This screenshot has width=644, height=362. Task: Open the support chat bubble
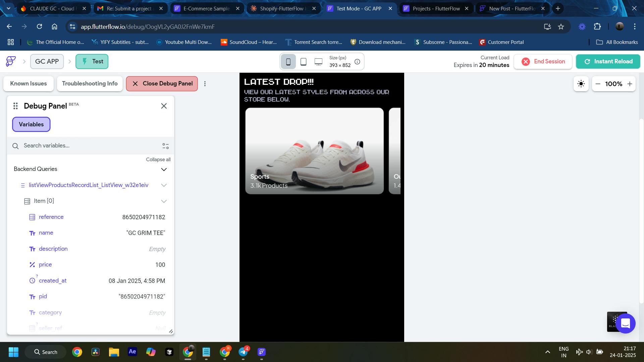(625, 323)
